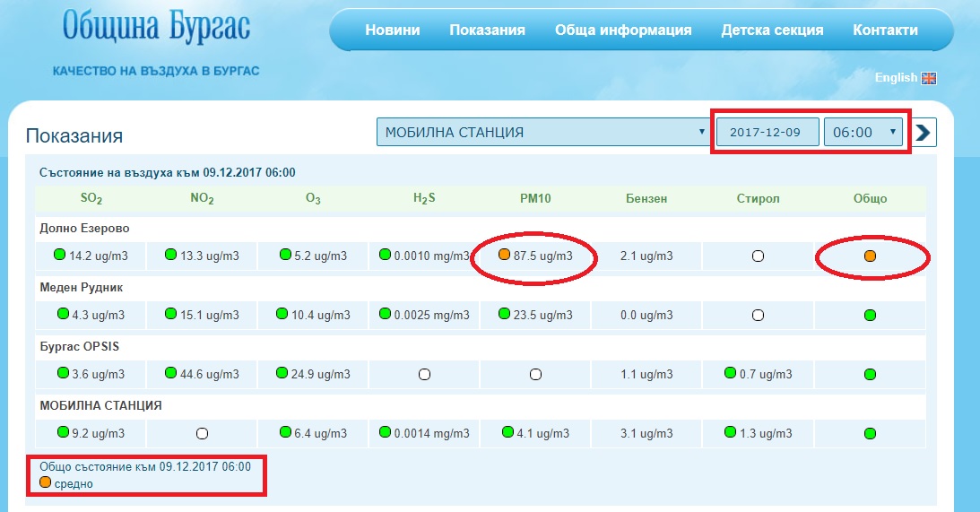Click the PM10 column header

click(535, 199)
